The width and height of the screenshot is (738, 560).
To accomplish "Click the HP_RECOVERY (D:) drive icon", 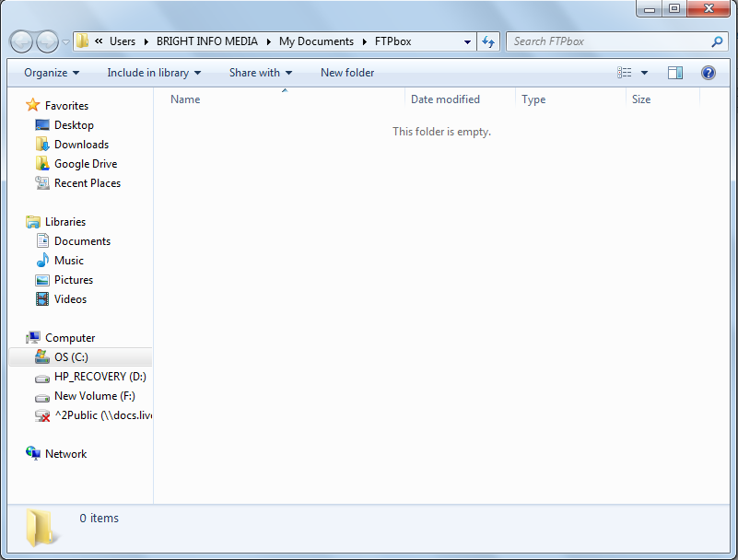I will [x=42, y=378].
